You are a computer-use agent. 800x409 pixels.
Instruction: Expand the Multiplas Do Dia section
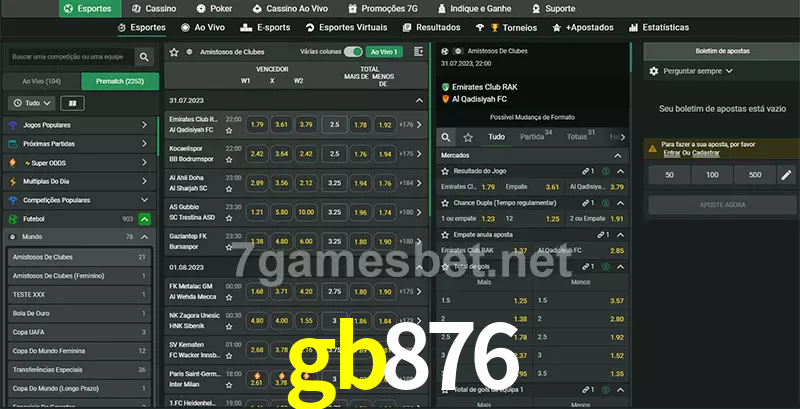click(x=144, y=182)
